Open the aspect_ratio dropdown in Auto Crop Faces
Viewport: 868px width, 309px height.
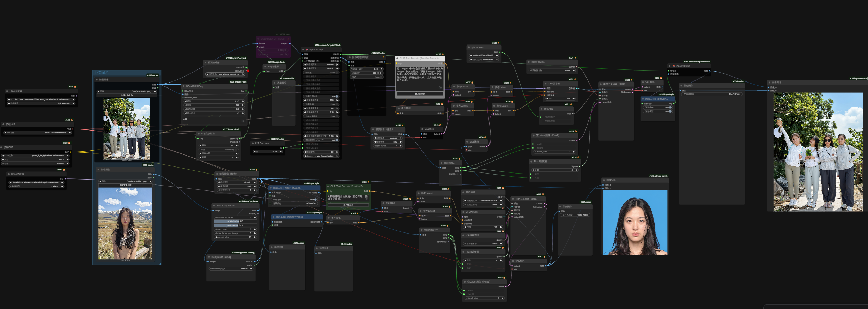235,237
